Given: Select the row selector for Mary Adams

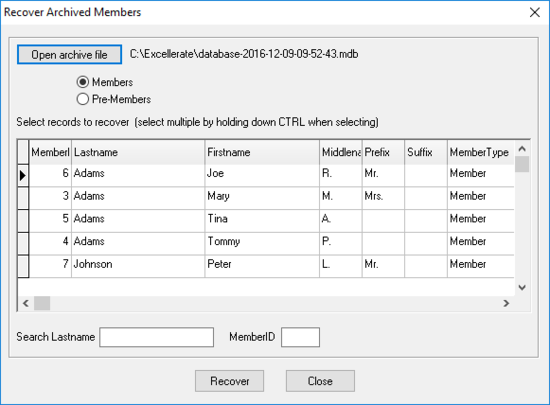Looking at the screenshot, I should (x=23, y=198).
